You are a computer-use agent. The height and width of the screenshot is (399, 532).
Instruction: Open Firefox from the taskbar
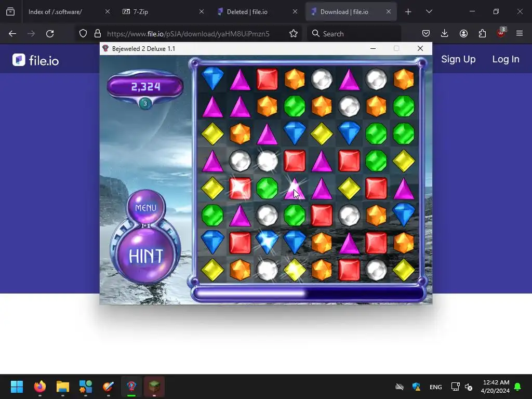[39, 387]
